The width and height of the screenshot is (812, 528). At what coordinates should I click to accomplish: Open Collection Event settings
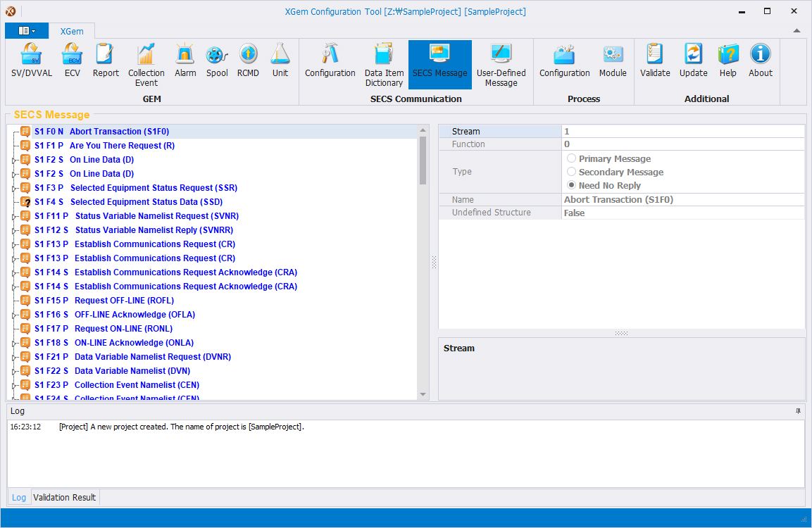point(146,65)
